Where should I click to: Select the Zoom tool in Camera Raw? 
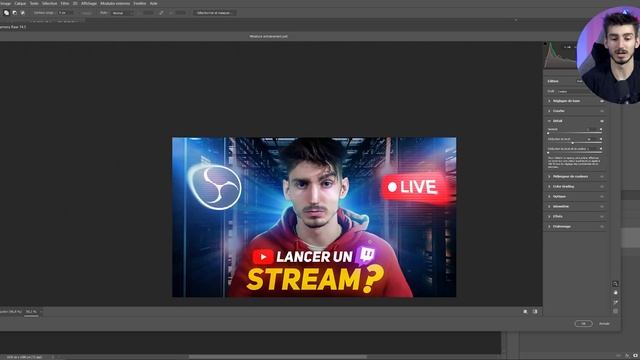(615, 284)
